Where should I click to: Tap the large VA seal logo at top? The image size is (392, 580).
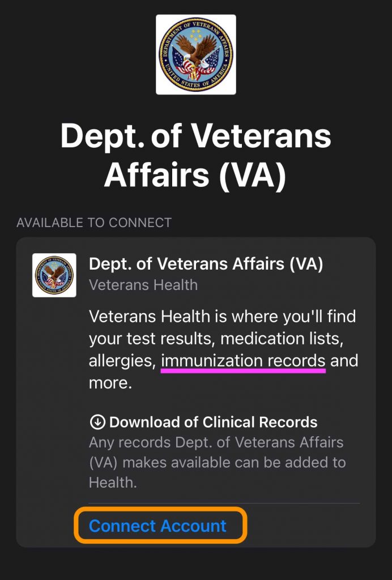(x=196, y=54)
